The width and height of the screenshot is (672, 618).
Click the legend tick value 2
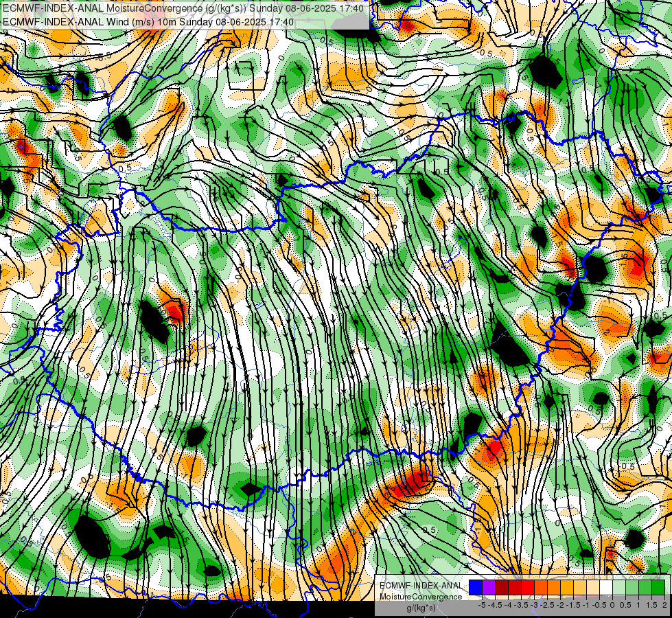click(664, 605)
